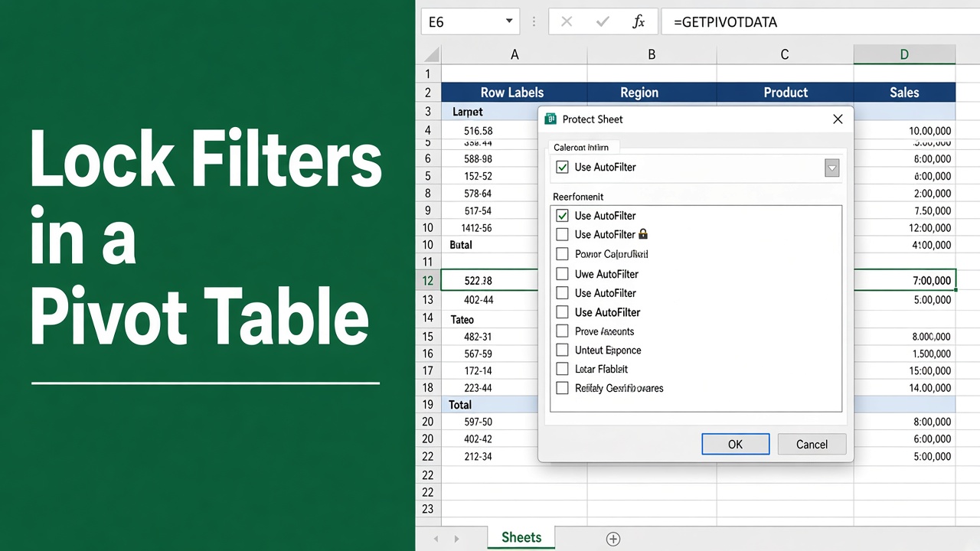Check the Use AutoFilter option with padlock
980x551 pixels.
click(563, 234)
